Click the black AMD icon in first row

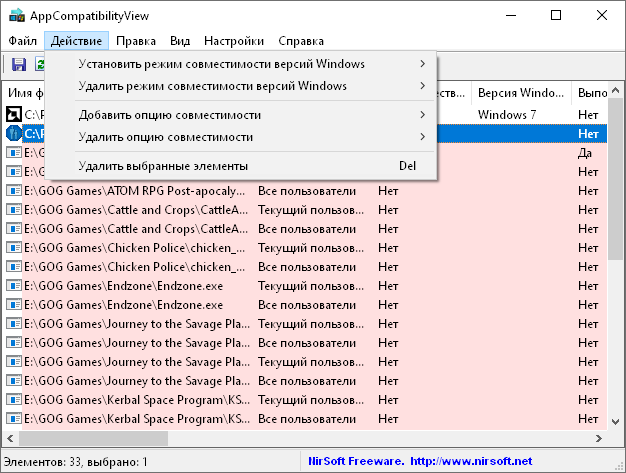click(14, 114)
